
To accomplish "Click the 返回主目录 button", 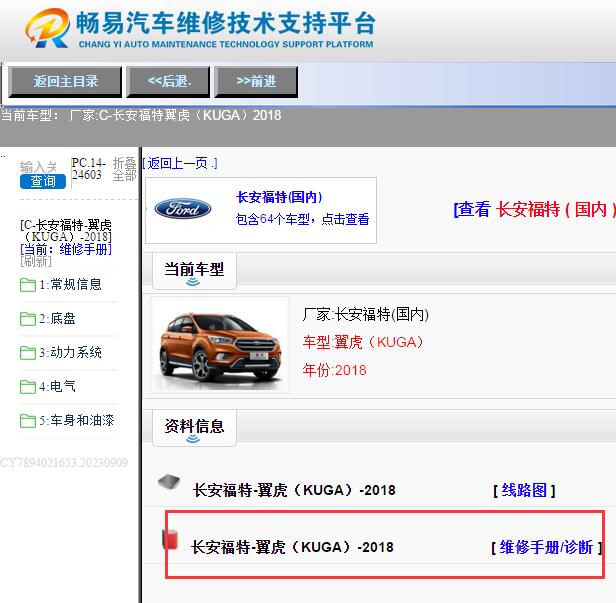I will [65, 81].
